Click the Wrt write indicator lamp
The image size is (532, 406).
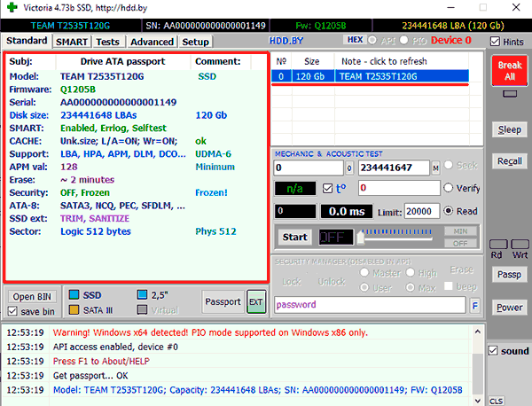pyautogui.click(x=520, y=244)
